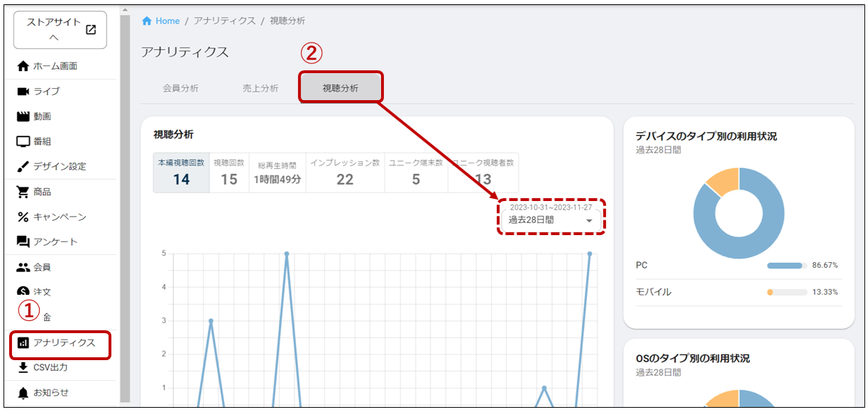
Task: Open the brush icon for デザイン設定
Action: 23,166
